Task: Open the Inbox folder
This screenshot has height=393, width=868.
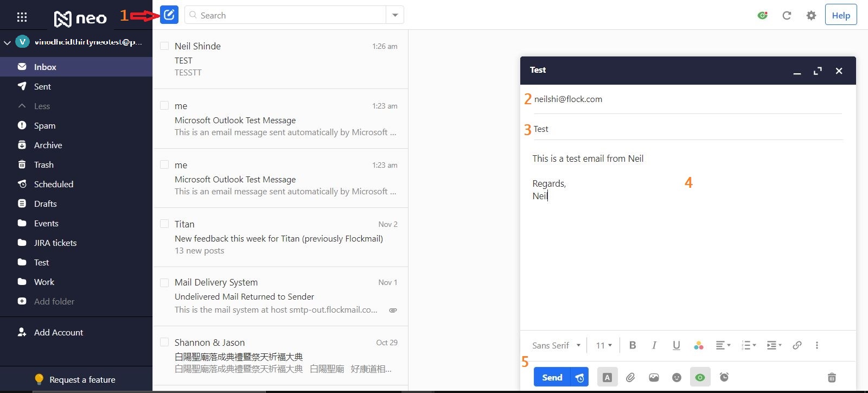Action: point(76,67)
